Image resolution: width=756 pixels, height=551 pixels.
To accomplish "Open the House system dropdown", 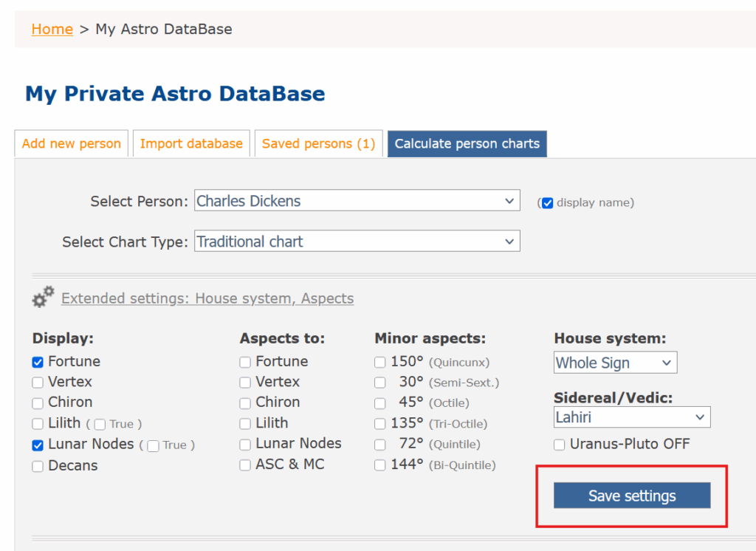I will [615, 363].
